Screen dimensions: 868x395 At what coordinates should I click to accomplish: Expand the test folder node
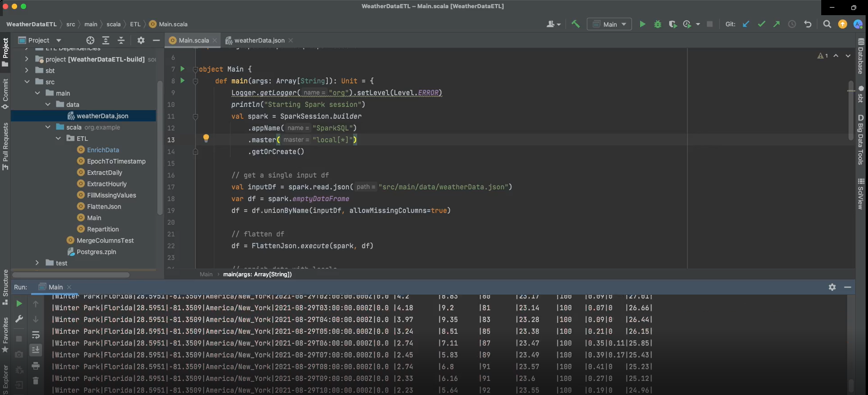37,263
